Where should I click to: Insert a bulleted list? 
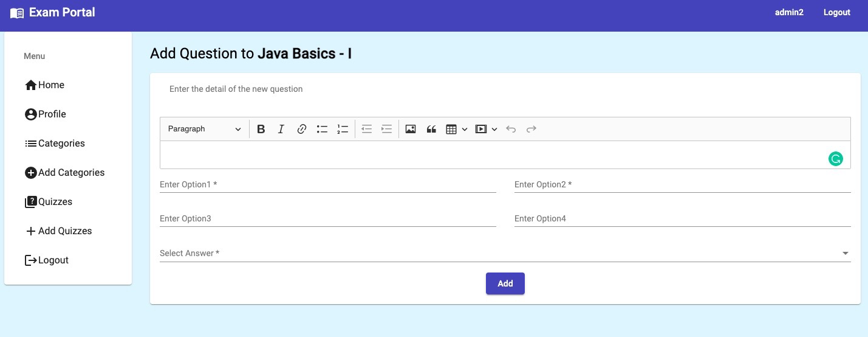322,129
